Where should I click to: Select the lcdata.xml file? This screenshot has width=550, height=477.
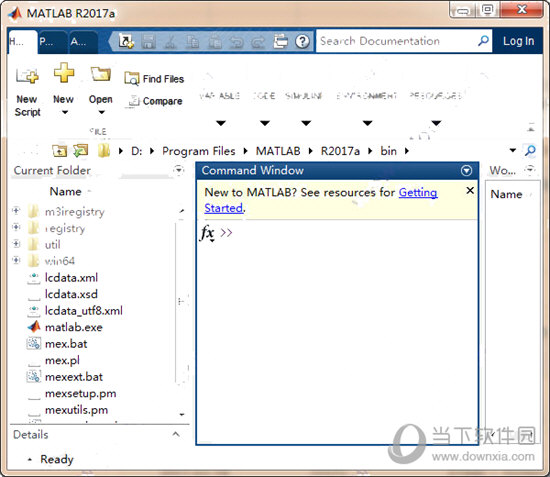[x=71, y=278]
